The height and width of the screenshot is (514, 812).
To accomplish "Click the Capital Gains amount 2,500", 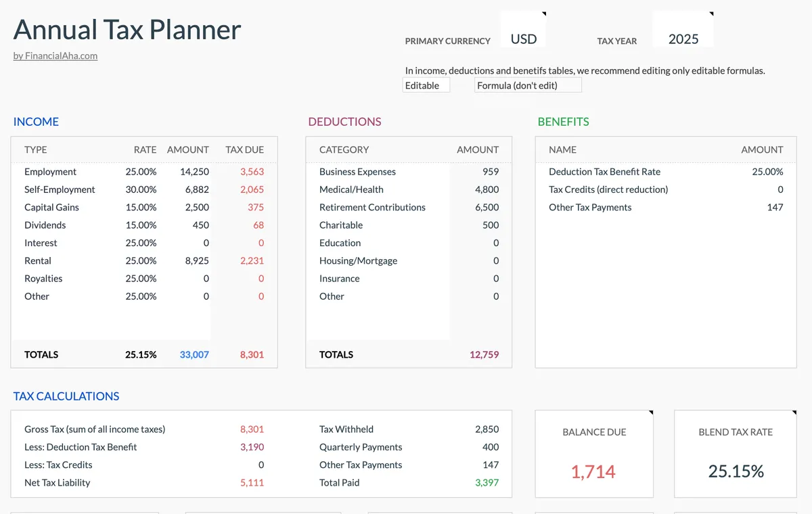I will coord(196,207).
